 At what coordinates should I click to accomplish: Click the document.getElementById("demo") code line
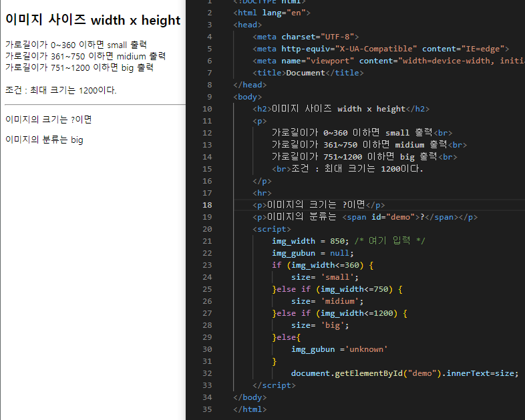point(405,373)
